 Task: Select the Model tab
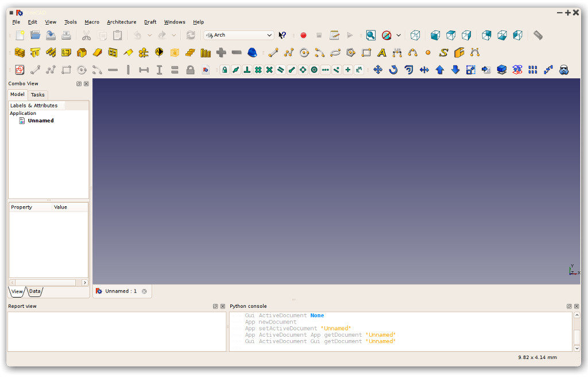click(x=17, y=94)
